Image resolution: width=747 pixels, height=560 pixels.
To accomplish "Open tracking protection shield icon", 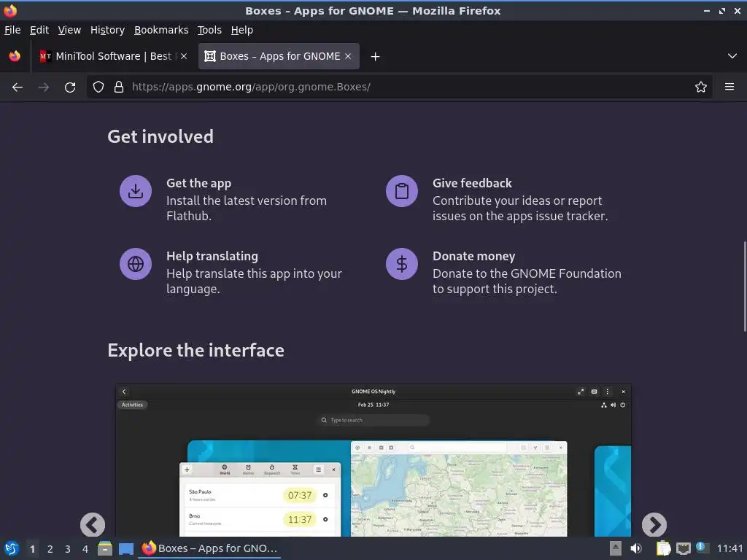I will click(x=98, y=87).
